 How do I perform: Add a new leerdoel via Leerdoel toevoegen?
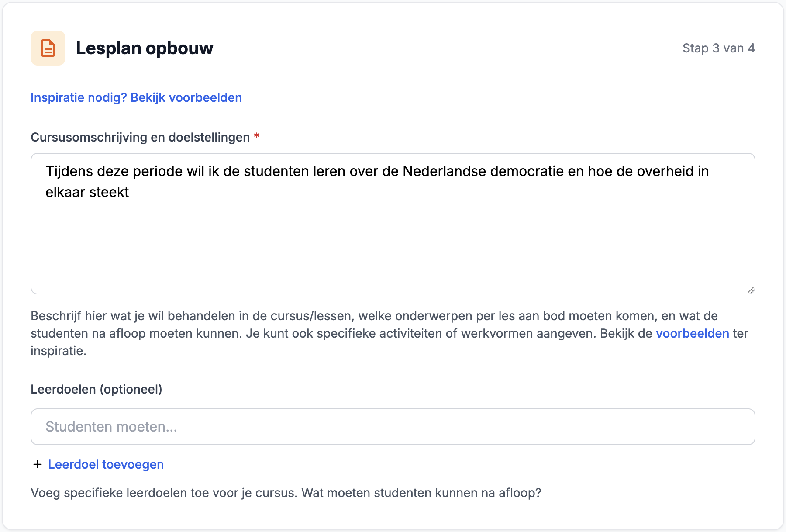[x=106, y=464]
